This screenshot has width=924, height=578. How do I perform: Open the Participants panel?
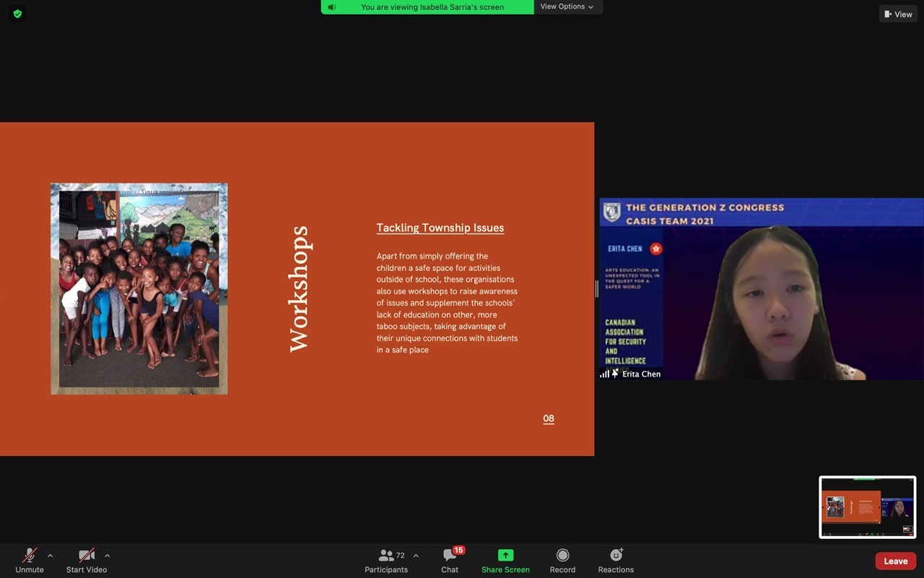point(386,556)
